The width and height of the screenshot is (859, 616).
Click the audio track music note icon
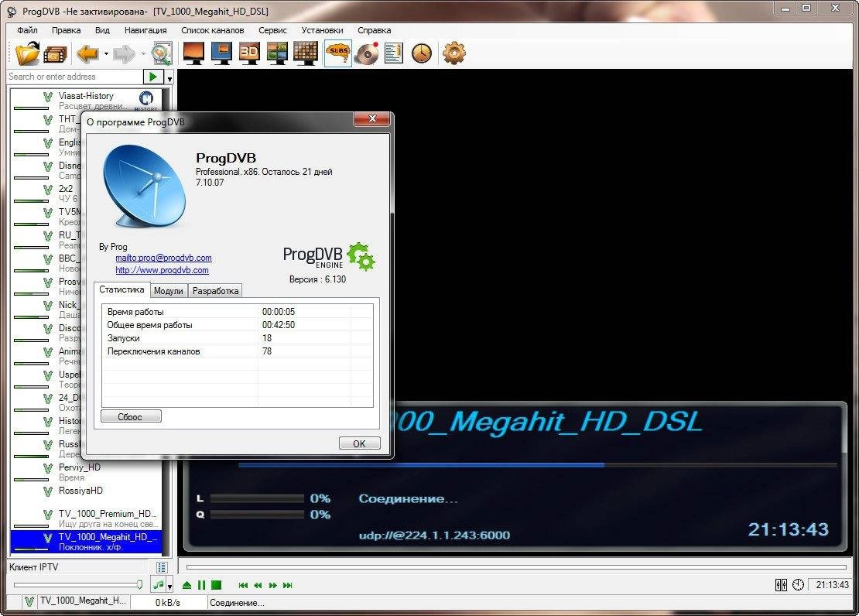coord(159,585)
